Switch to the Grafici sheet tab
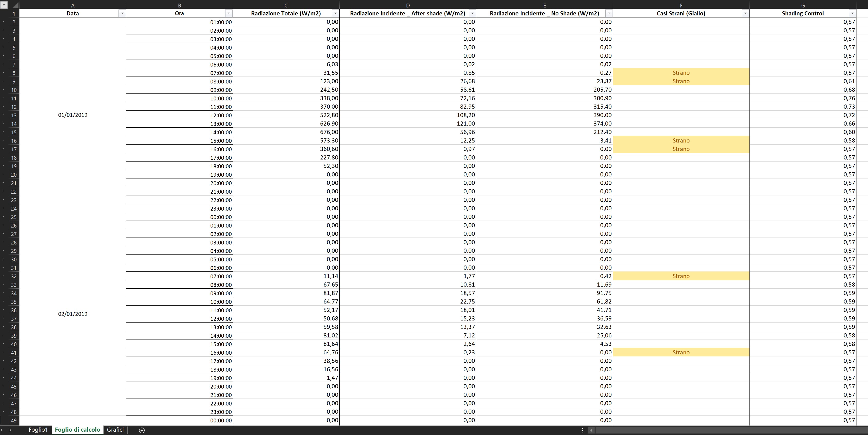This screenshot has height=435, width=868. point(115,430)
